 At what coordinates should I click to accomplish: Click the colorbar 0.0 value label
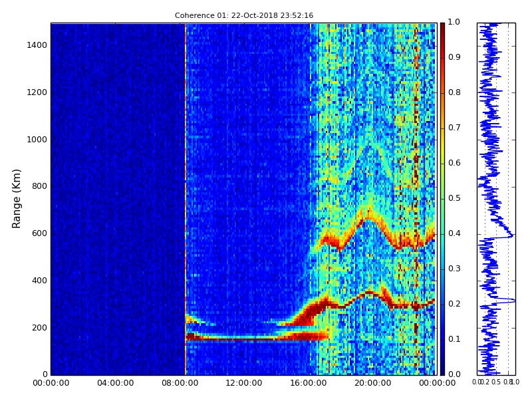click(454, 374)
